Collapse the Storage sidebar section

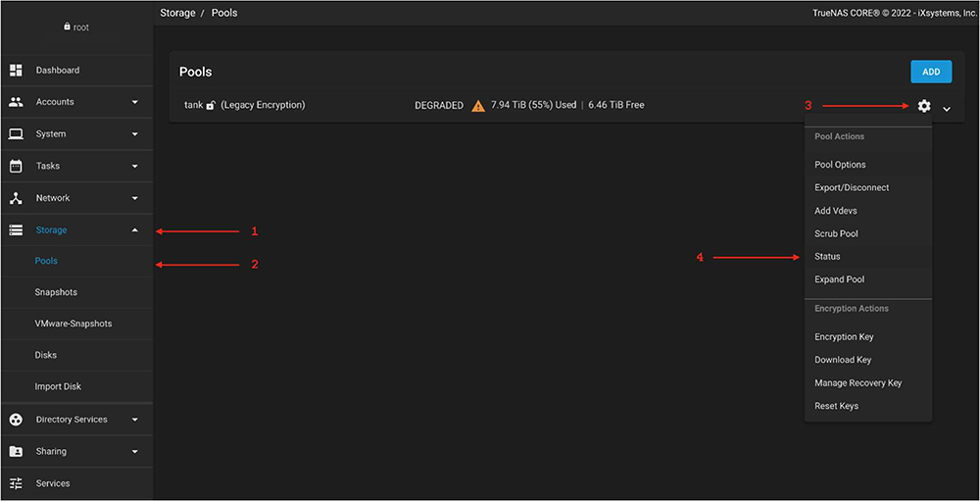pos(134,230)
